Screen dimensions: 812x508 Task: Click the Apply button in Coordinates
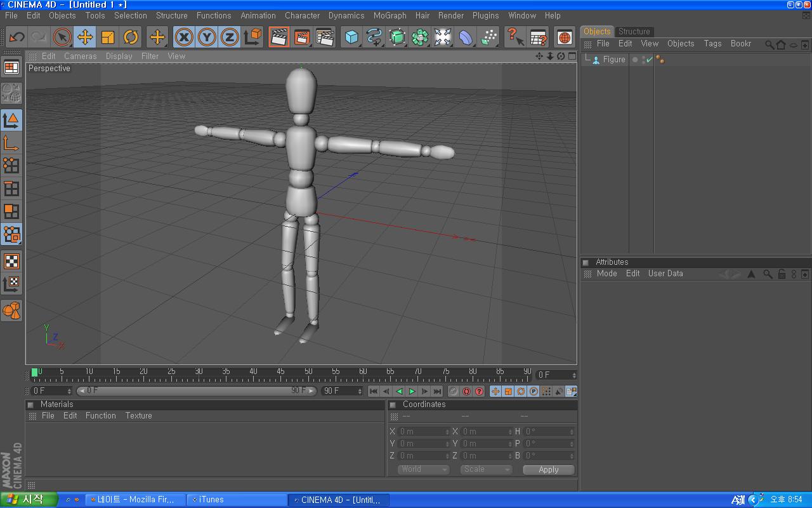[548, 470]
